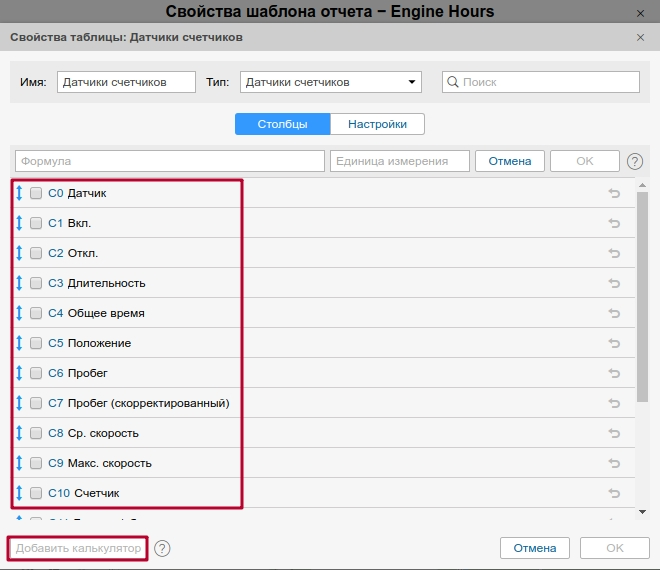Check the C9 Макс. скорость column
Viewport: 660px width, 570px height.
(36, 463)
